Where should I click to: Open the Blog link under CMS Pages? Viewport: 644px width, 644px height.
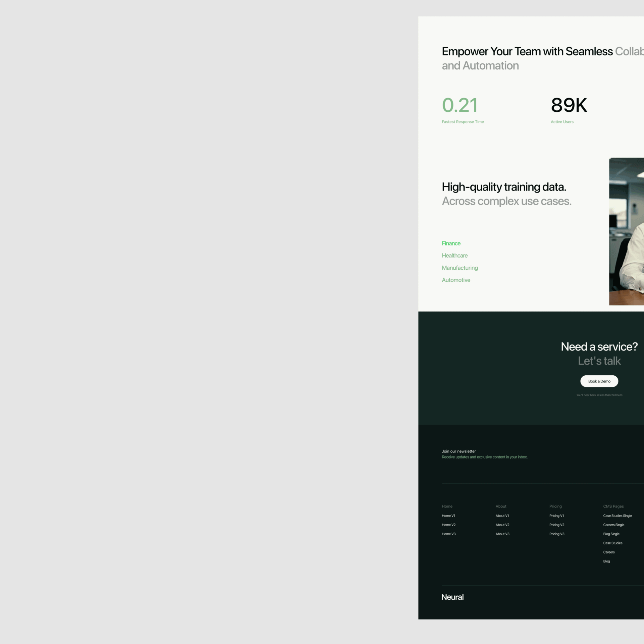pyautogui.click(x=606, y=561)
